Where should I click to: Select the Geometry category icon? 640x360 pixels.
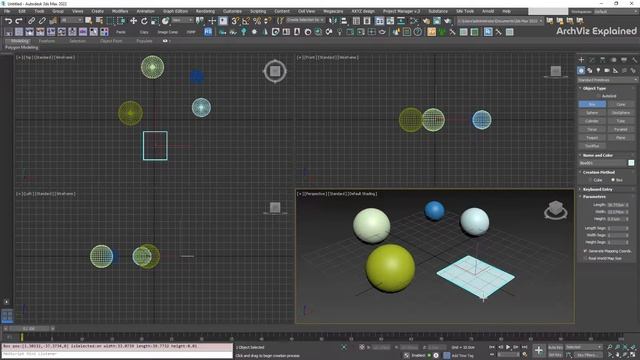pyautogui.click(x=581, y=71)
